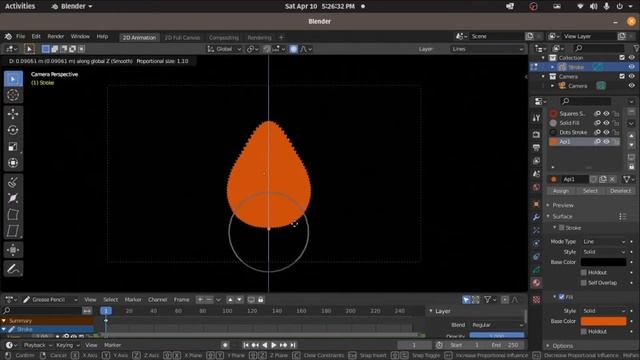Select the Interpolate tool at toolbar bottom
The width and height of the screenshot is (640, 360).
(13, 269)
